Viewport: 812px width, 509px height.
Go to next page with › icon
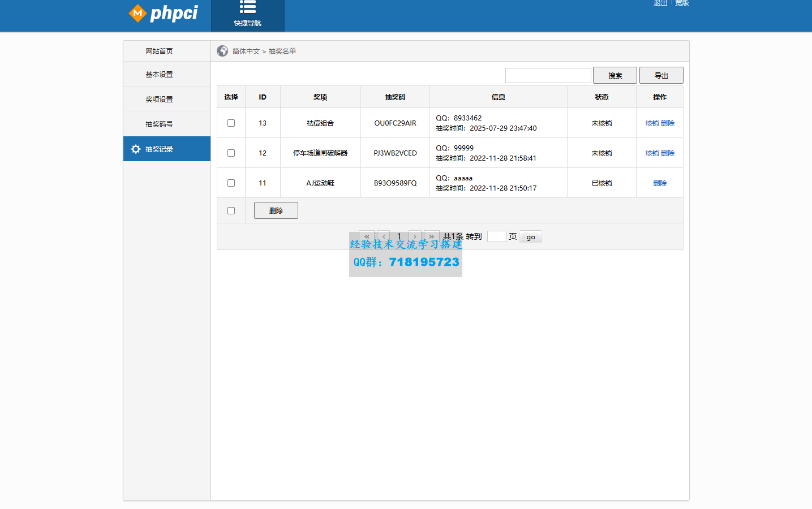[x=415, y=236]
